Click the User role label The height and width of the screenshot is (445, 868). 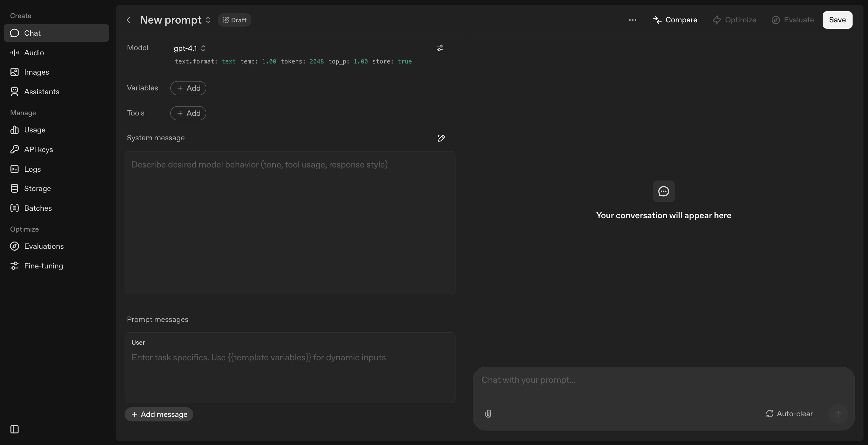click(x=138, y=343)
